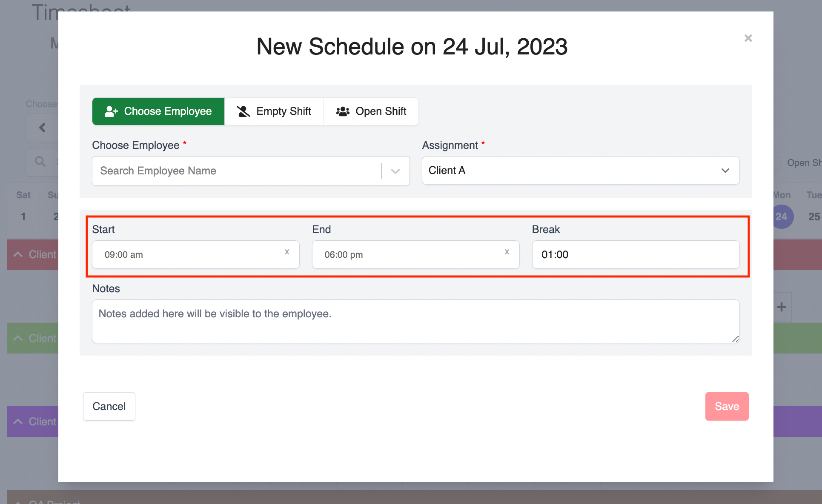Click the previous week back arrow
The height and width of the screenshot is (504, 822).
(42, 128)
